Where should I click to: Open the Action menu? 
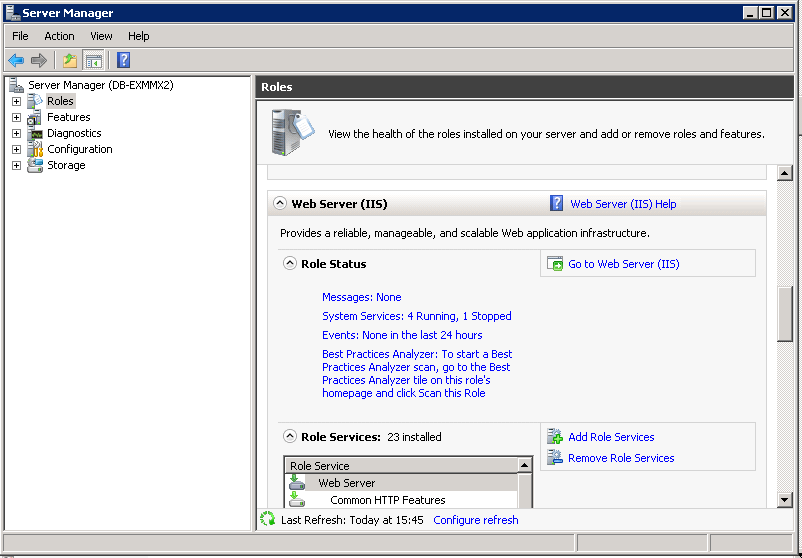pyautogui.click(x=59, y=36)
